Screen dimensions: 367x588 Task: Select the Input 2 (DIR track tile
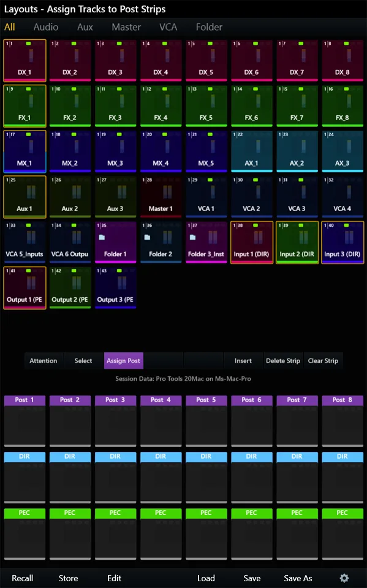tap(297, 242)
